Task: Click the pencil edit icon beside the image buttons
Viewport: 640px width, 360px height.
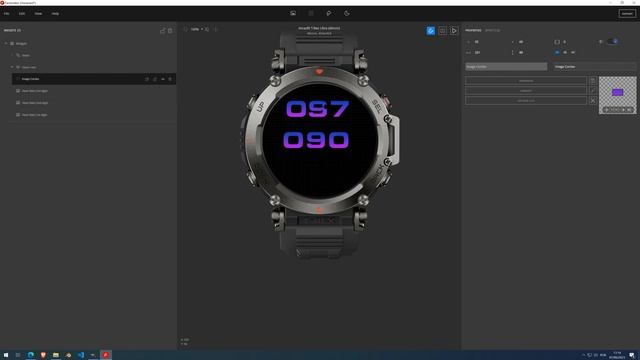Action: [593, 91]
